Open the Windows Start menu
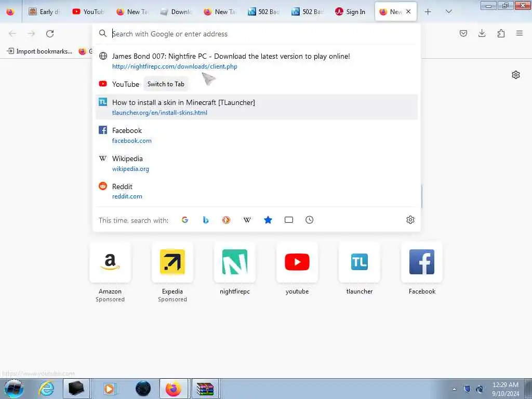Viewport: 532px width, 399px height. [x=14, y=389]
